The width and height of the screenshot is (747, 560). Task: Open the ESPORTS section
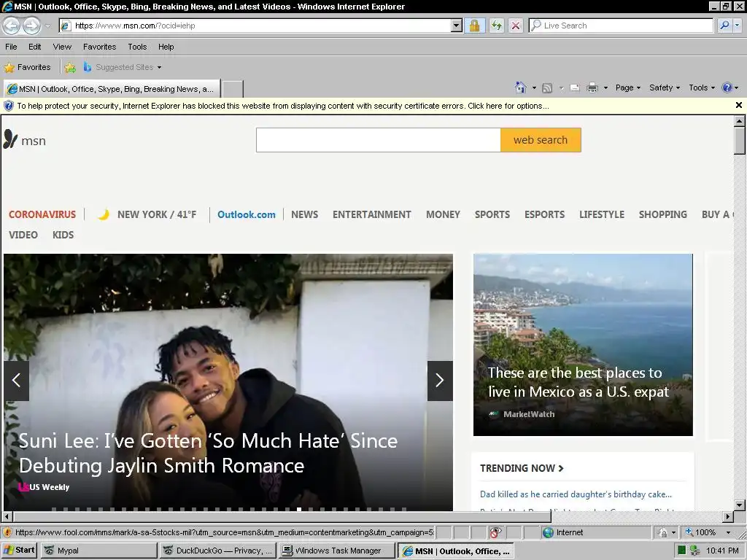click(x=544, y=214)
